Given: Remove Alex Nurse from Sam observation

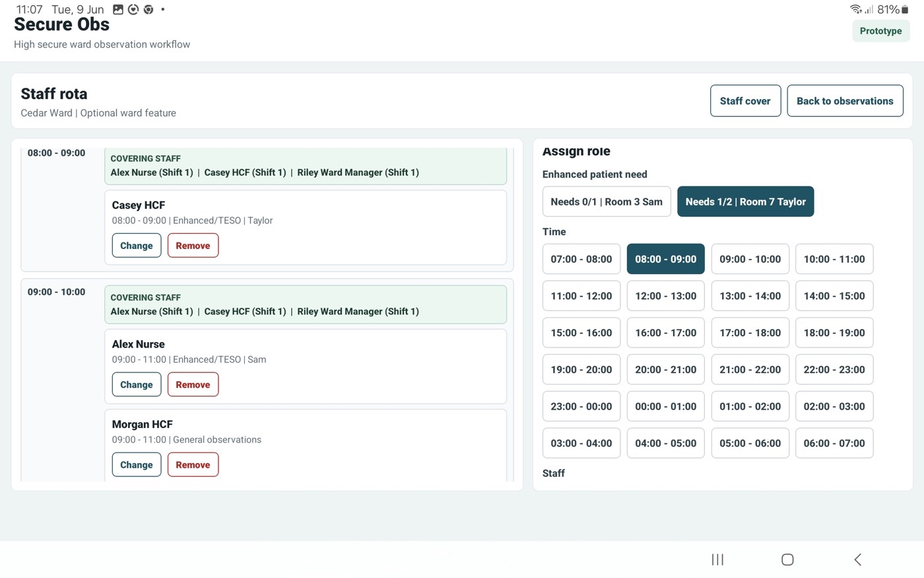Looking at the screenshot, I should [193, 384].
